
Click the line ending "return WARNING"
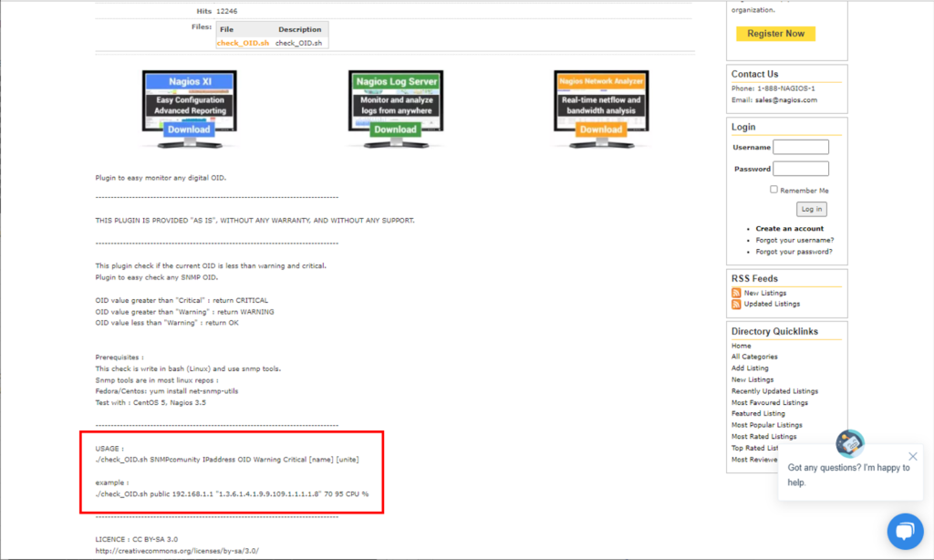click(184, 312)
